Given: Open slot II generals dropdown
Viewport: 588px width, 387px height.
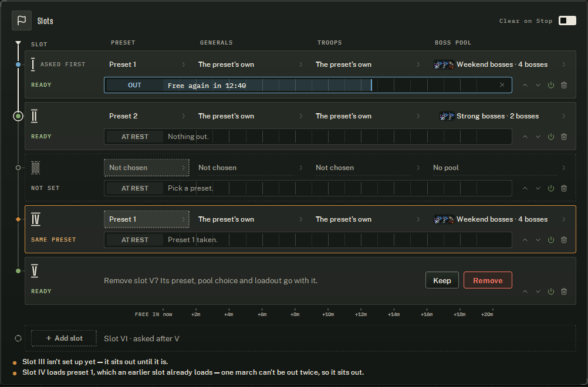Looking at the screenshot, I should click(250, 116).
